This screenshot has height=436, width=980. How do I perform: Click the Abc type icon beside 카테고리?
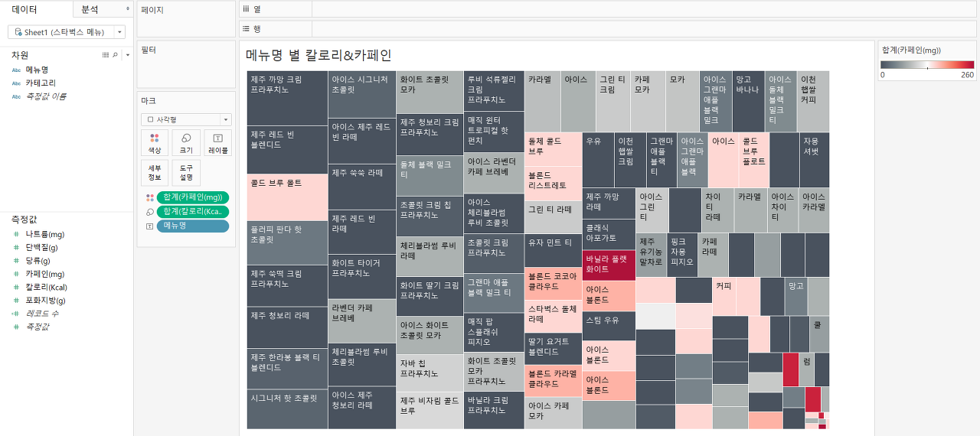(17, 83)
